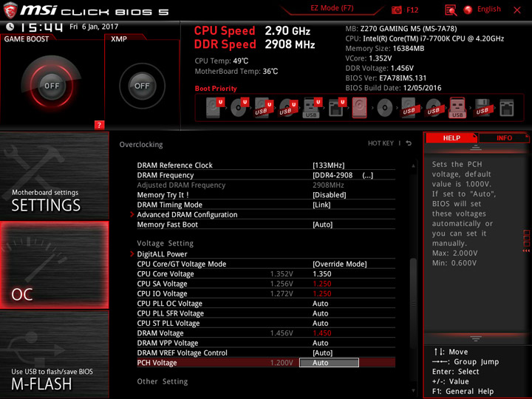Select the DRAM VPP Voltage row

pyautogui.click(x=266, y=343)
